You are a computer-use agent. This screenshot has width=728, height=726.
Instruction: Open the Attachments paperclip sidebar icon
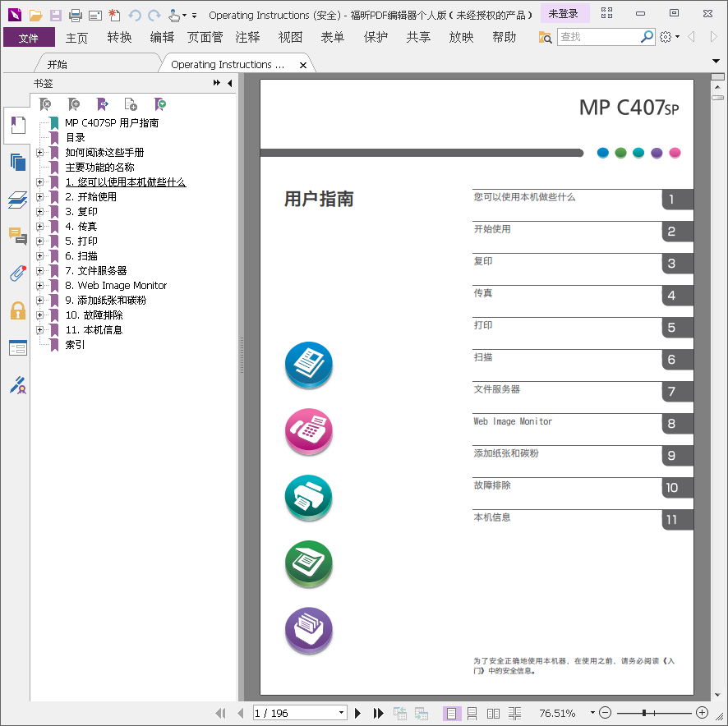[x=17, y=273]
